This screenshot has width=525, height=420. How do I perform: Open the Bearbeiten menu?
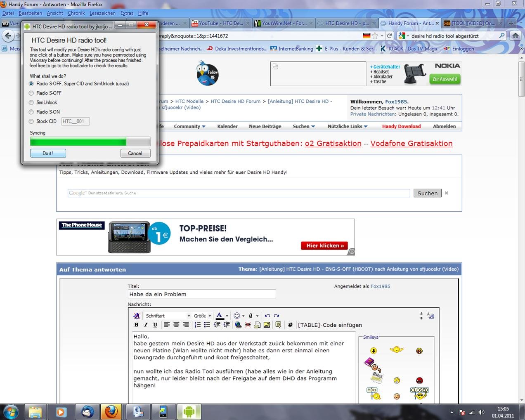(x=30, y=13)
